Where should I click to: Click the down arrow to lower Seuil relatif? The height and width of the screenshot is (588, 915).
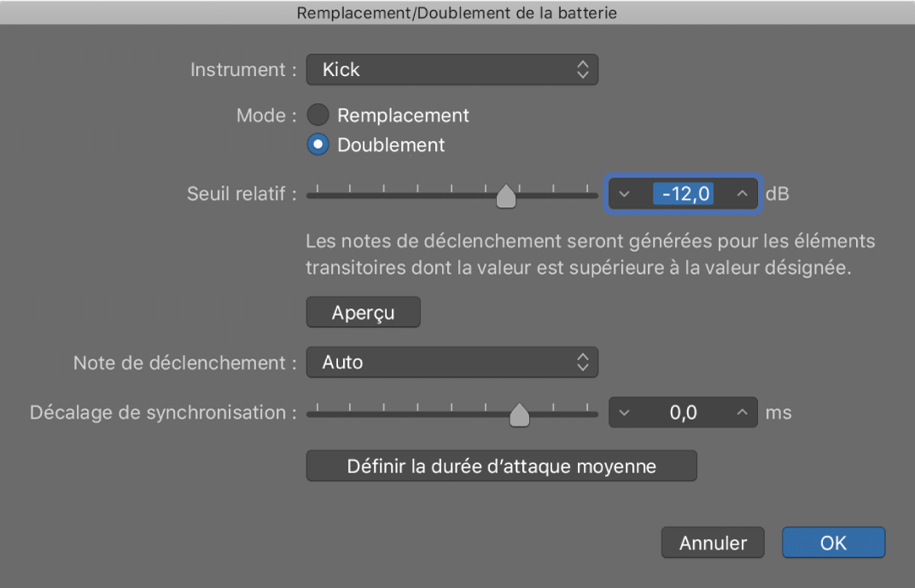pyautogui.click(x=624, y=194)
